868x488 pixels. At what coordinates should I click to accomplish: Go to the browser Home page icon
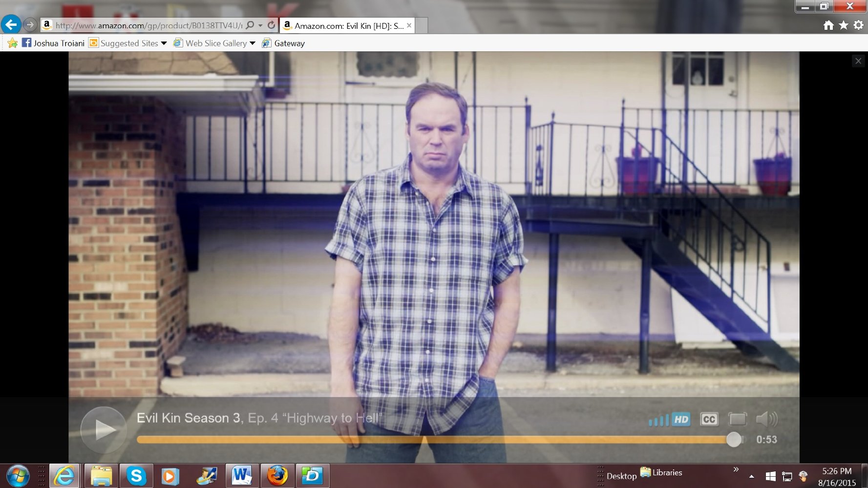(x=828, y=25)
